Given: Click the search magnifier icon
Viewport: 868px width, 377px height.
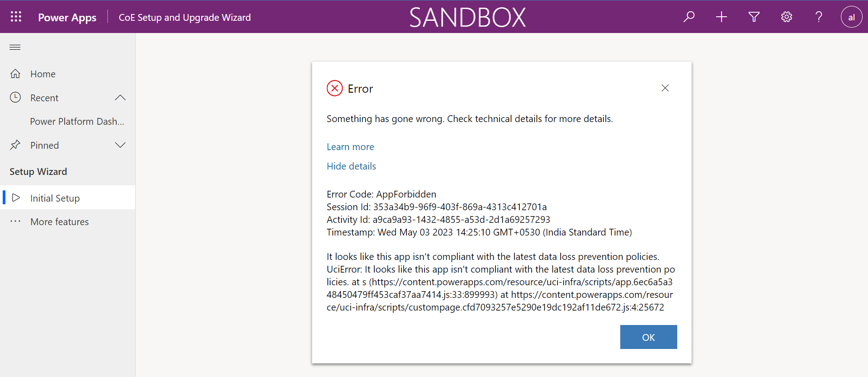Looking at the screenshot, I should coord(689,17).
